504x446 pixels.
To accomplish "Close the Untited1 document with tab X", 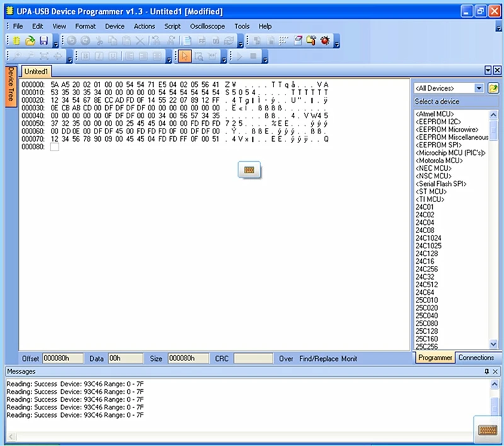I will click(497, 71).
